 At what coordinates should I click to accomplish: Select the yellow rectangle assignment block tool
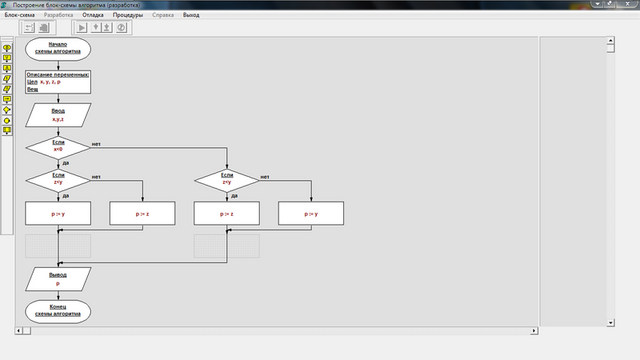tap(7, 100)
